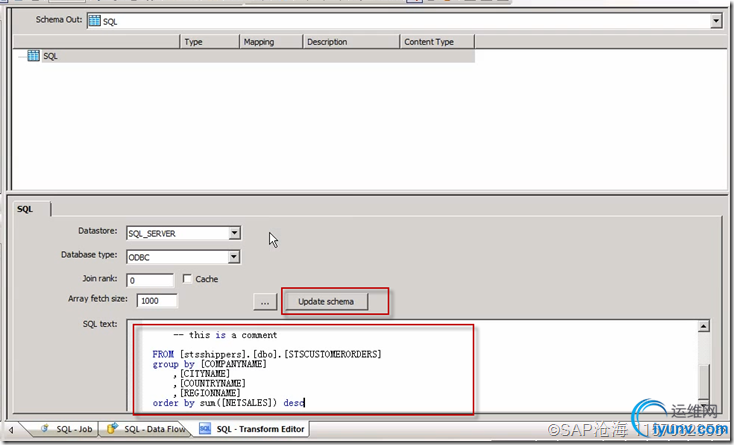Viewport: 734px width, 445px height.
Task: Click the 'this is a comment' line
Action: [225, 335]
